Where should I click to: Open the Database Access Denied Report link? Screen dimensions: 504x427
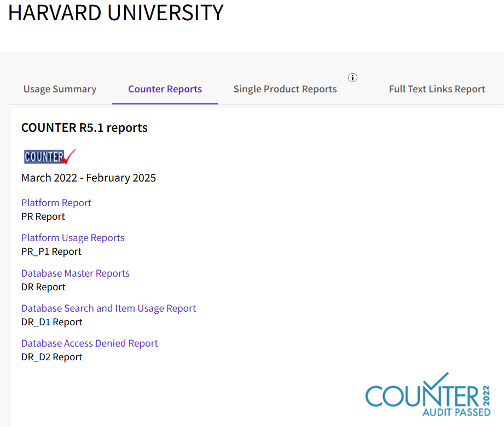tap(90, 343)
